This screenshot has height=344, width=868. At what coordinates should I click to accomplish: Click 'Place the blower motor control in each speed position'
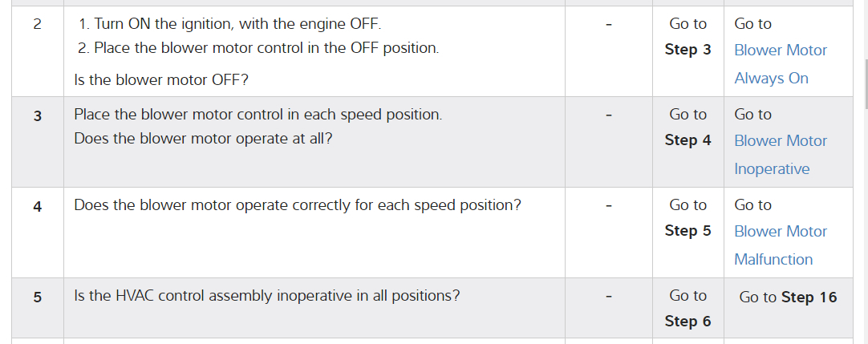coord(258,115)
